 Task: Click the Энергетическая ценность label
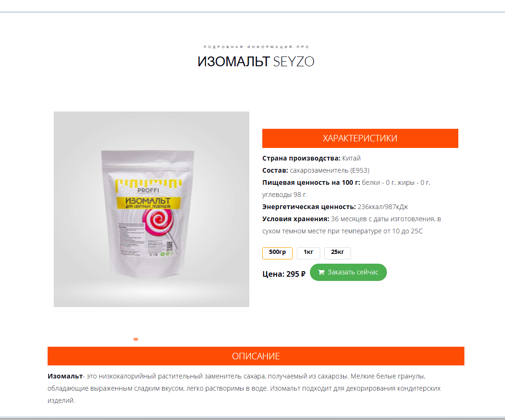point(309,207)
